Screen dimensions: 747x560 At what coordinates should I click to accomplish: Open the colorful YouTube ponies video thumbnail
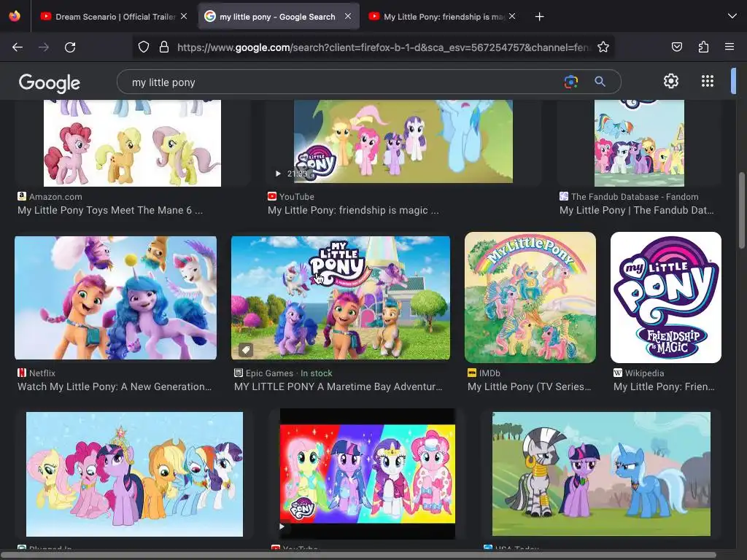(x=368, y=474)
